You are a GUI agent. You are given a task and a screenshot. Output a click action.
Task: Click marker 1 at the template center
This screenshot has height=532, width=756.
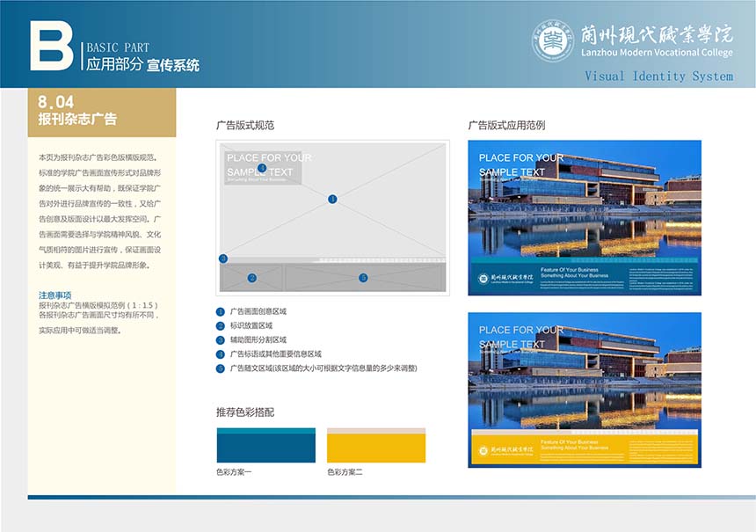click(332, 200)
